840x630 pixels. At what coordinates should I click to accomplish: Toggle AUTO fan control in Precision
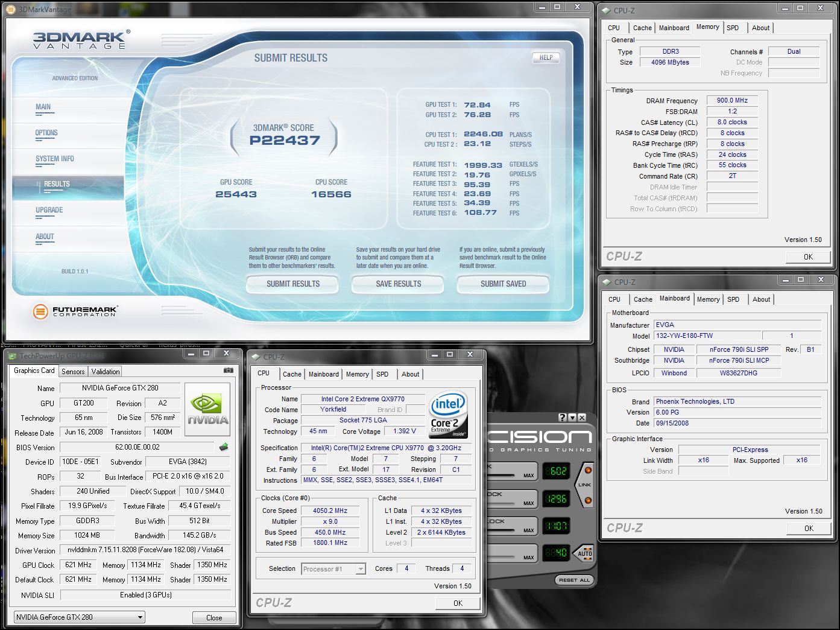click(584, 553)
